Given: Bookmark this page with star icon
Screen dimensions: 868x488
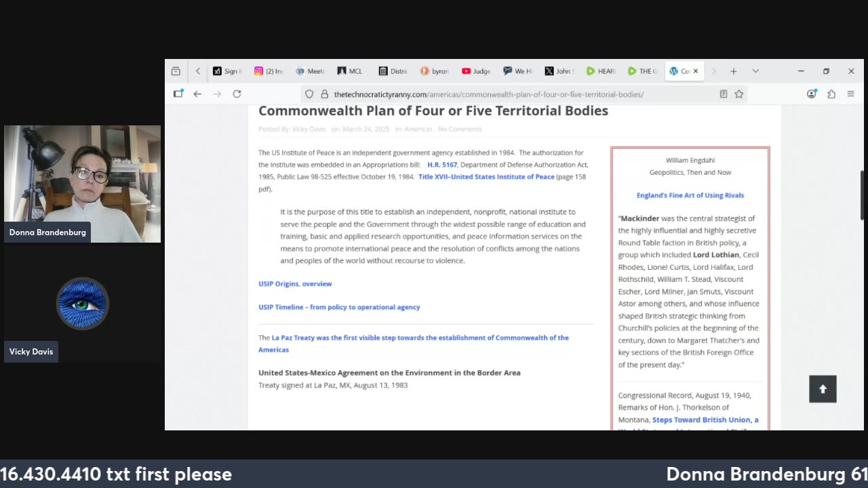Looking at the screenshot, I should point(739,94).
